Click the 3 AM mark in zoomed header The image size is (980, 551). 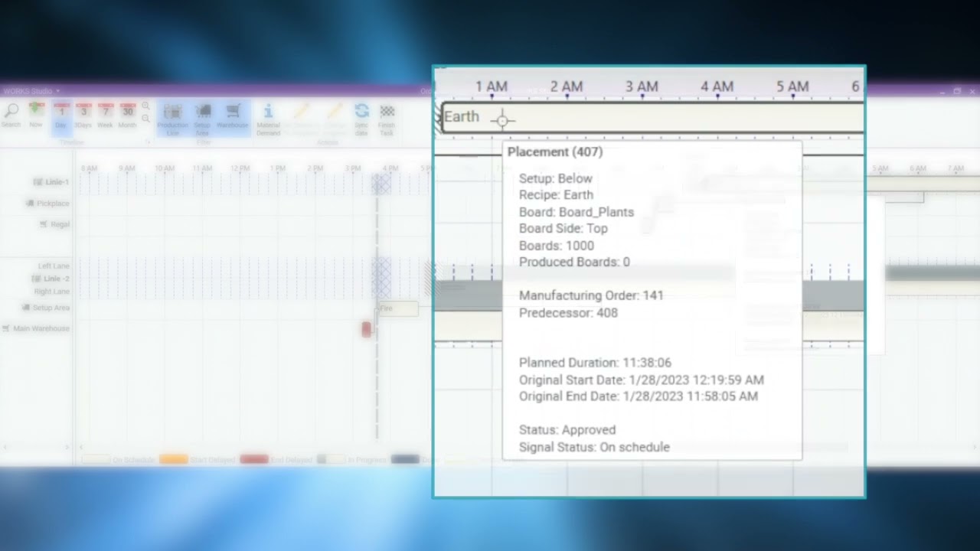point(642,86)
